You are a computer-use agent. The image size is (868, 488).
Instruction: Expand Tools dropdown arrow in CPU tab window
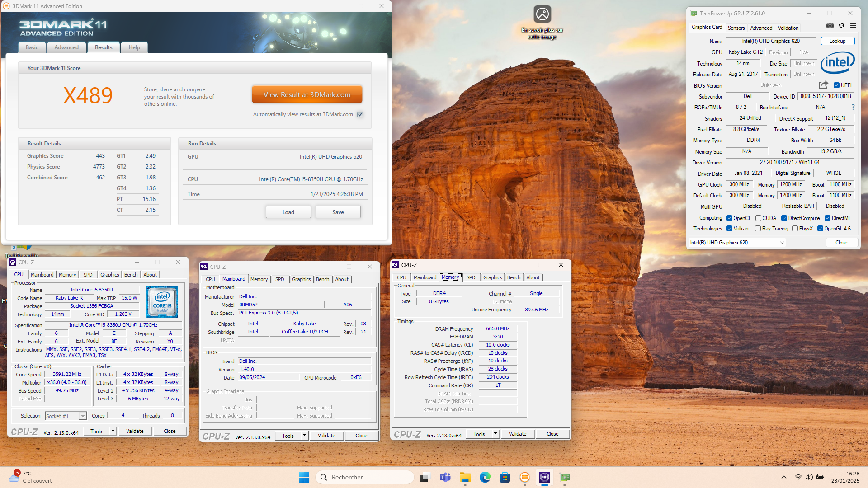pos(113,431)
